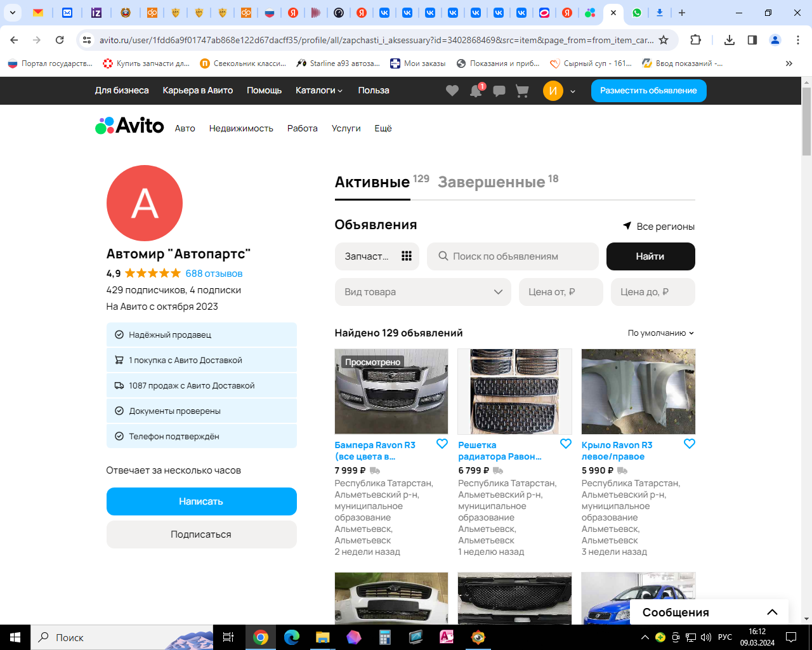Open the 688 отзывов reviews link
812x650 pixels.
click(x=214, y=274)
